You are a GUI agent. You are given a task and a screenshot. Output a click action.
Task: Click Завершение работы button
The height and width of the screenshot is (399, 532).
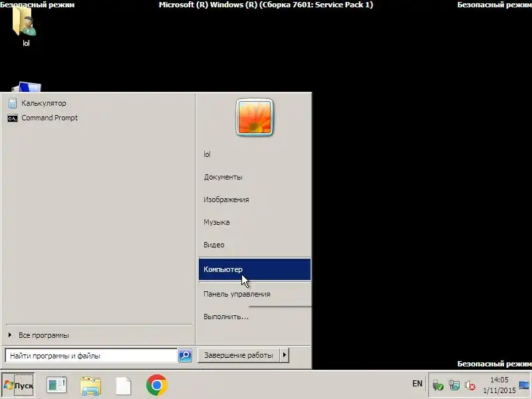(x=239, y=355)
